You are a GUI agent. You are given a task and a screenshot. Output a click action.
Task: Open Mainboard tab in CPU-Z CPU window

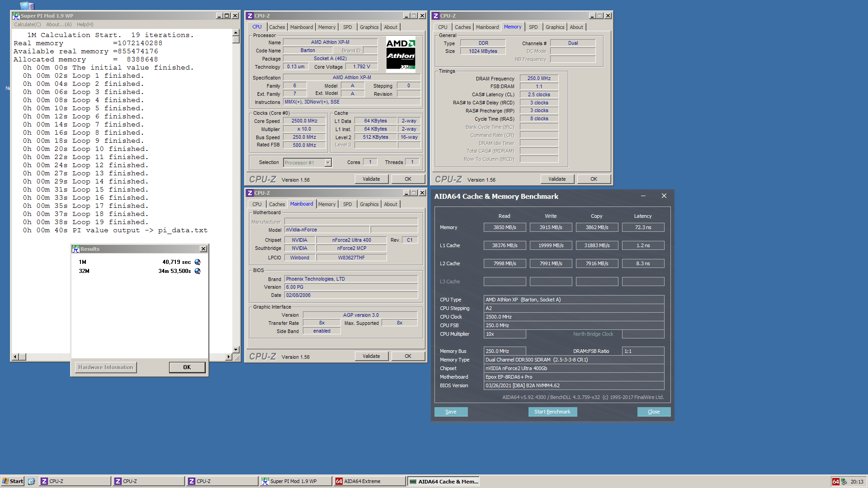tap(301, 27)
